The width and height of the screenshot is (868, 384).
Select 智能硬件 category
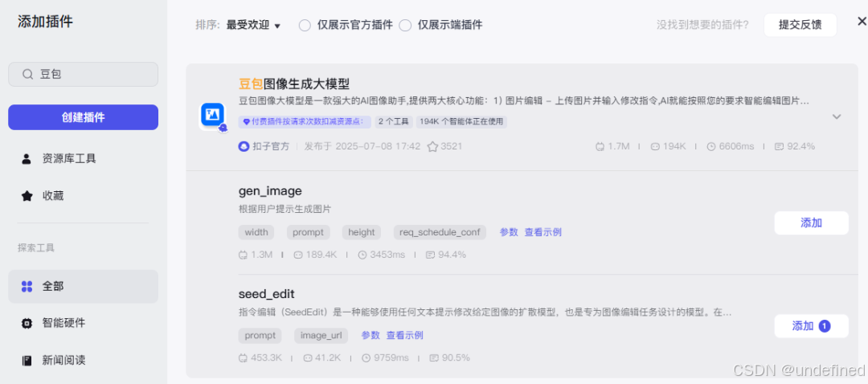coord(83,323)
